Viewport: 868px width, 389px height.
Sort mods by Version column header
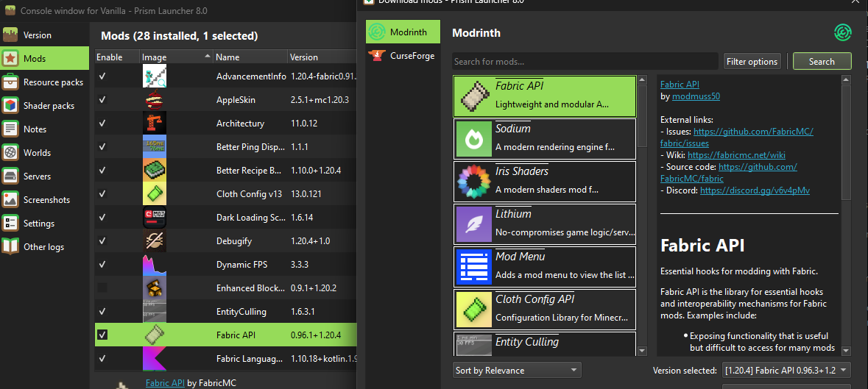tap(322, 57)
